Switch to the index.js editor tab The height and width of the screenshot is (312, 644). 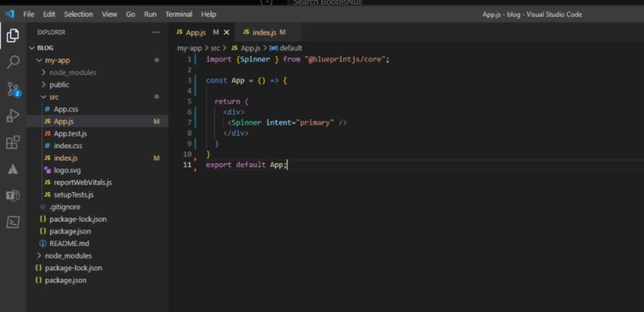coord(264,32)
